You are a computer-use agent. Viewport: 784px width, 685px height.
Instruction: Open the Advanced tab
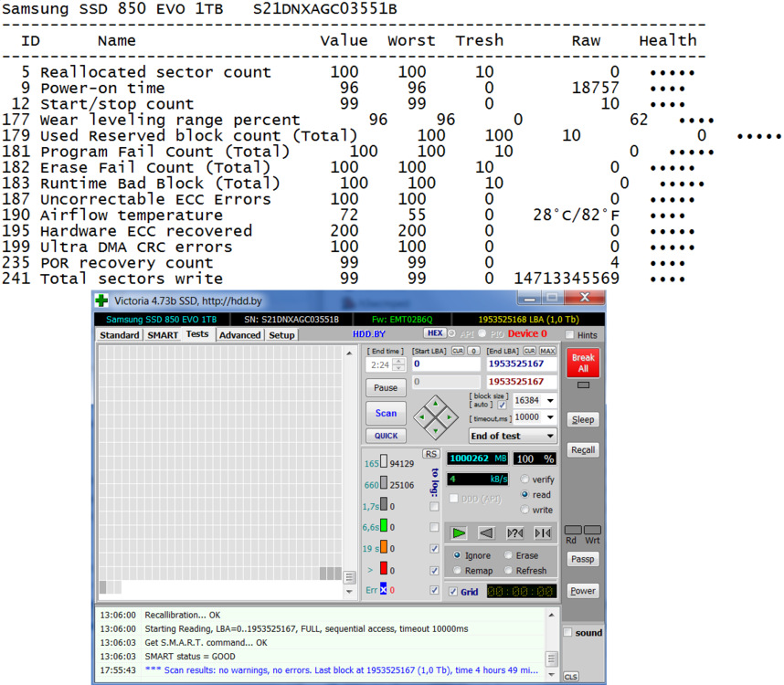(240, 335)
